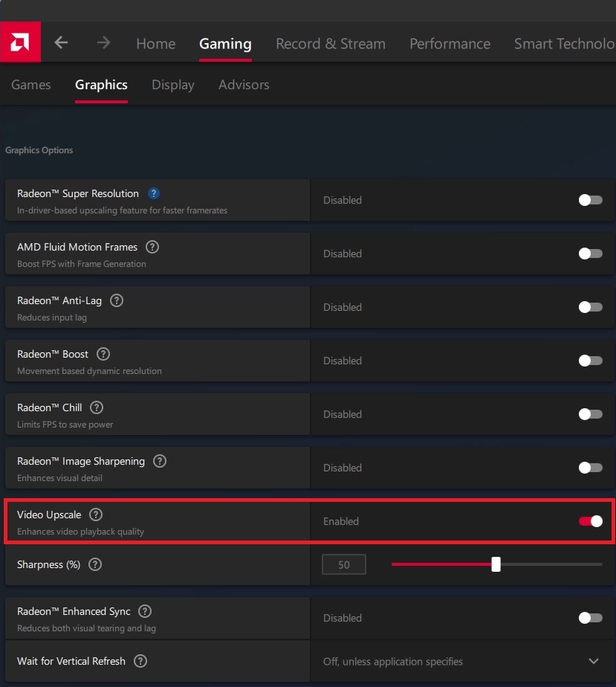Open help icon for Sharpness (%)

95,564
